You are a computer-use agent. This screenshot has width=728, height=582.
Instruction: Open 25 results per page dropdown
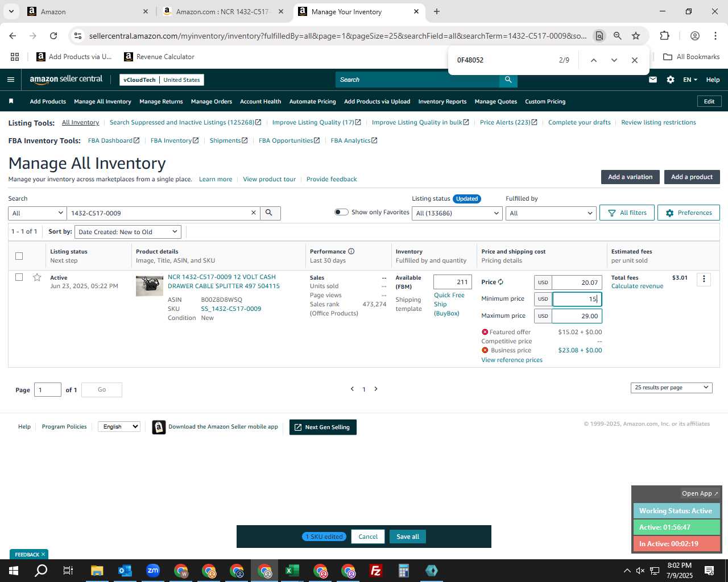coord(671,388)
